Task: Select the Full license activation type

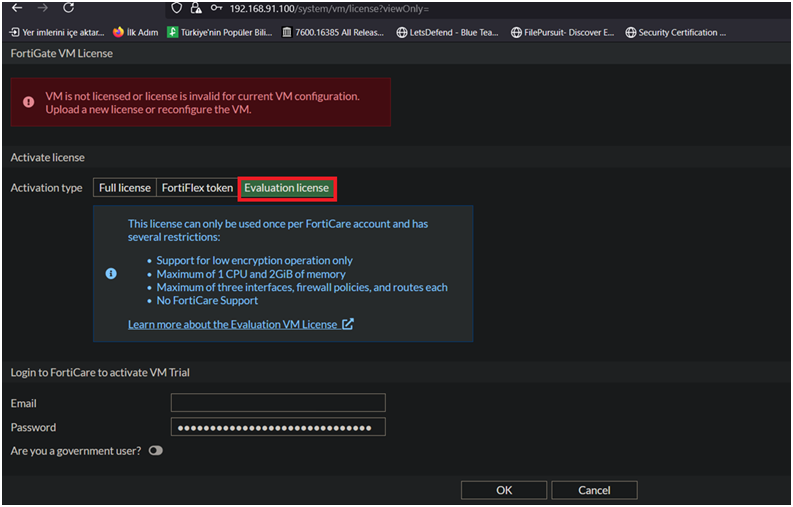Action: [124, 188]
